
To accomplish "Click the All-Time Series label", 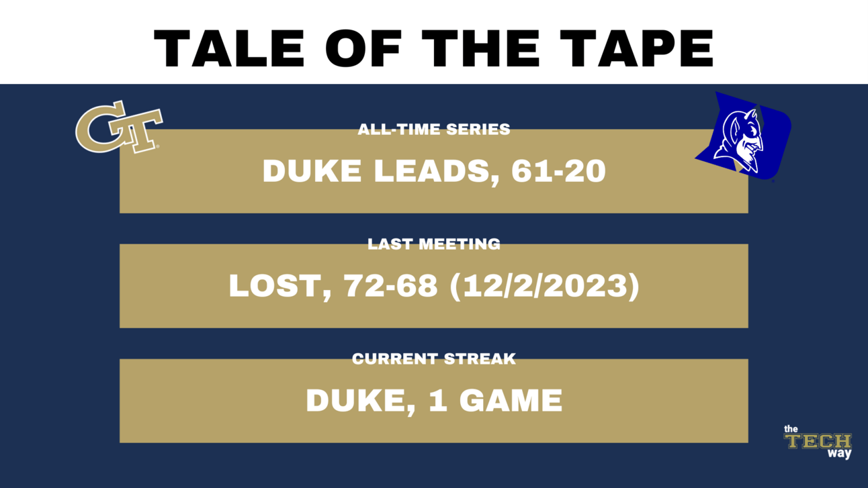I will click(434, 129).
